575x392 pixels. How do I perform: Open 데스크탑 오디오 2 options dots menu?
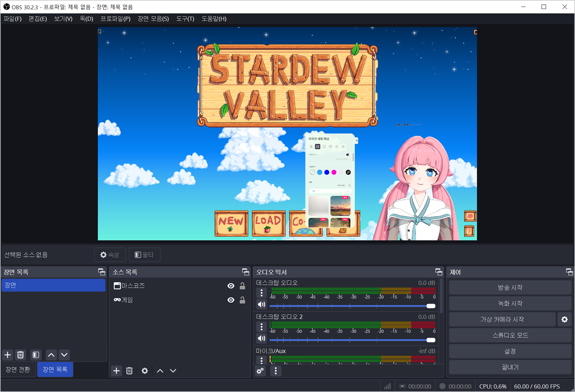coord(261,327)
